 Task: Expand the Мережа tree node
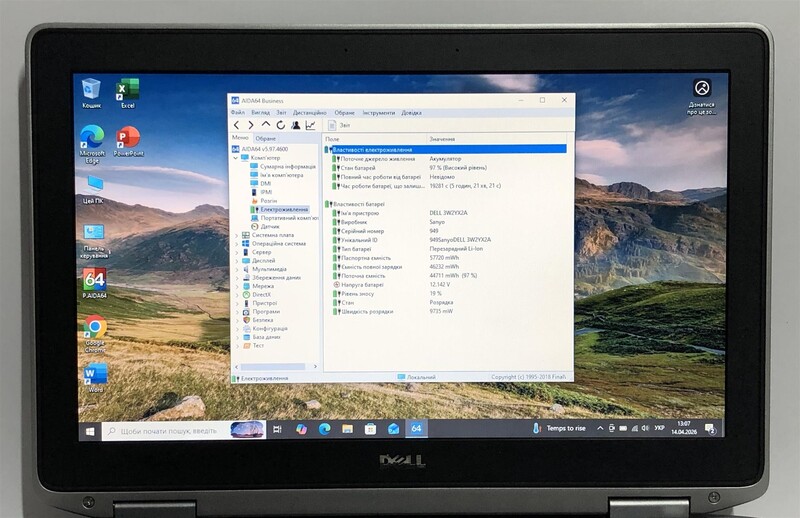[236, 286]
